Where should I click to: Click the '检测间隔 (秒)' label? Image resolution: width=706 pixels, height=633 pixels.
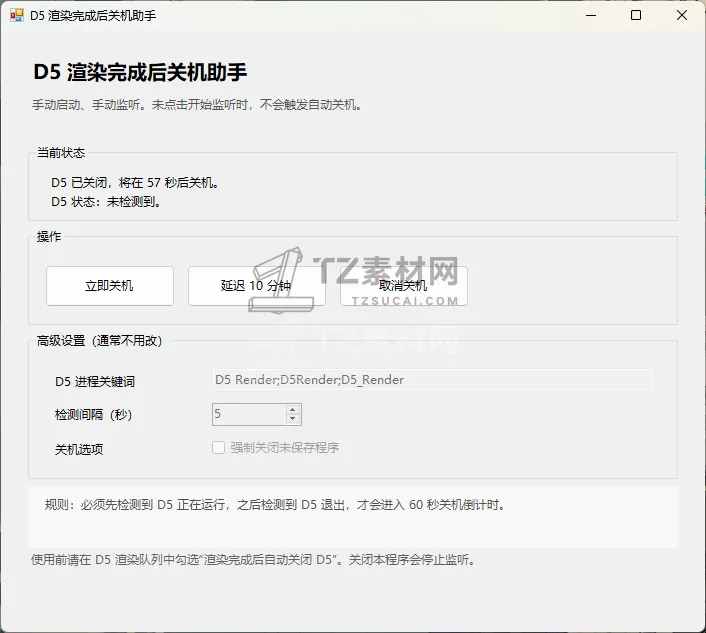[x=94, y=415]
